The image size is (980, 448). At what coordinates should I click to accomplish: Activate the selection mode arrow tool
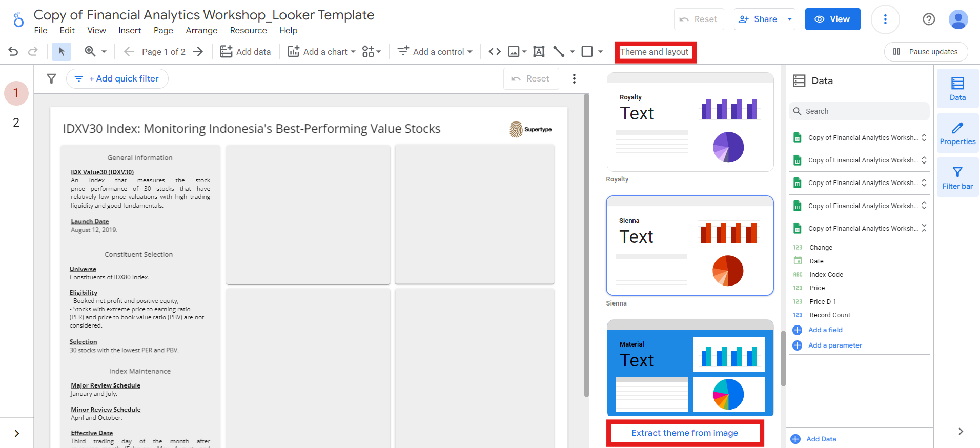(x=62, y=52)
